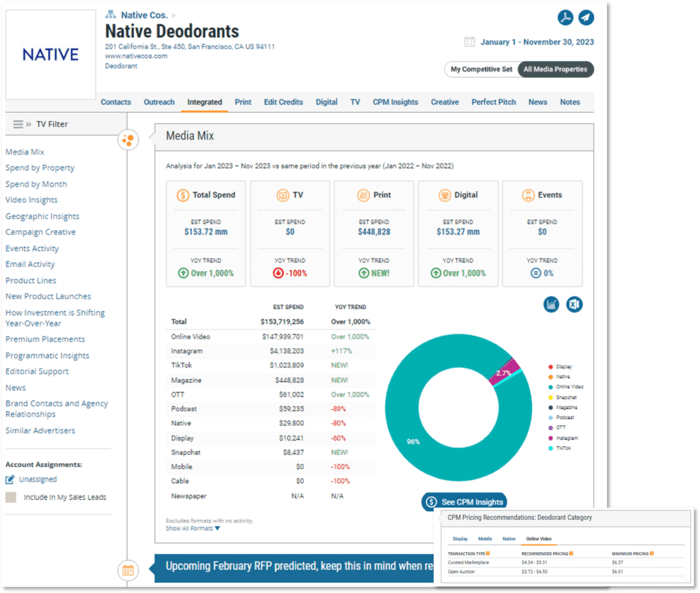Expand the TV Filter hamburger menu
The width and height of the screenshot is (700, 593).
pyautogui.click(x=18, y=124)
